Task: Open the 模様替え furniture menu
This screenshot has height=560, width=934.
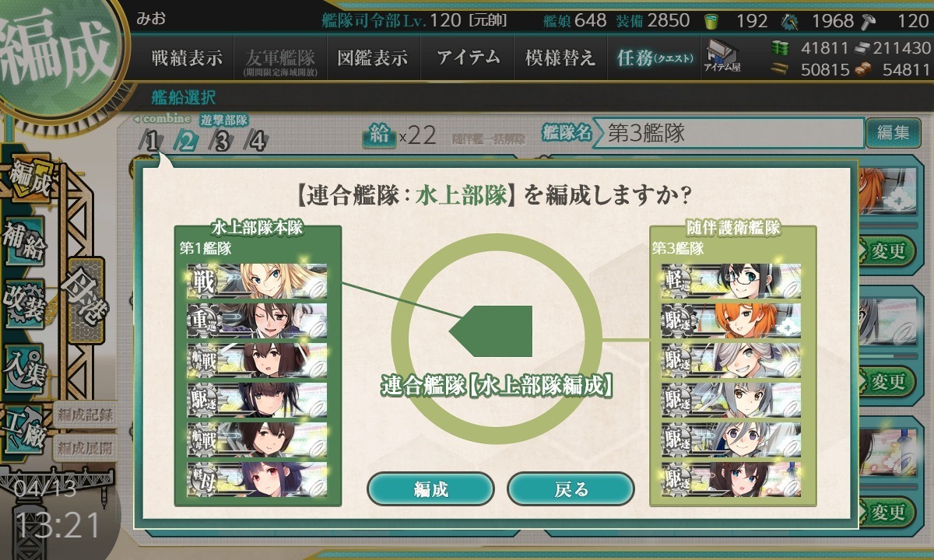Action: click(560, 58)
